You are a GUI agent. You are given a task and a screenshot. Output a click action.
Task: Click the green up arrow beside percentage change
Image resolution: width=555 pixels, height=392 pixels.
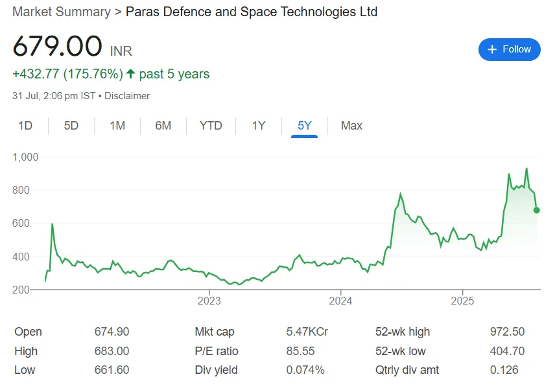[130, 74]
